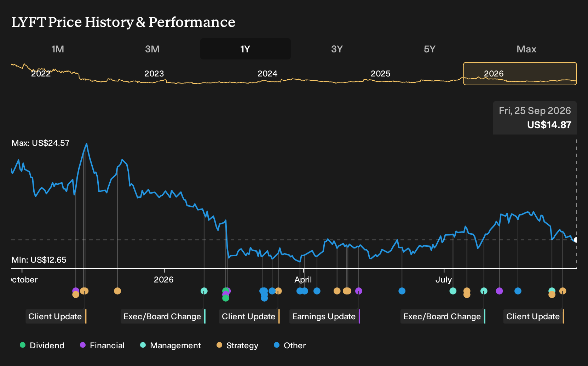Show the Max price history range
The image size is (588, 366).
click(x=526, y=49)
